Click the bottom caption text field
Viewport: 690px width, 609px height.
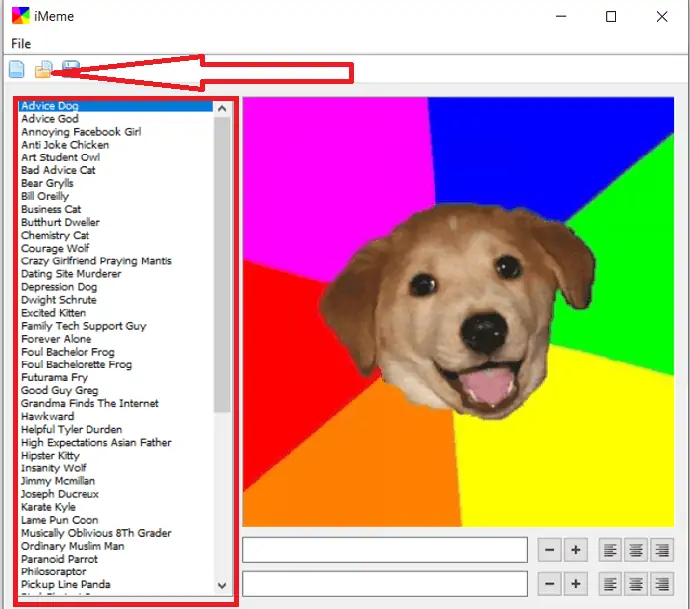click(385, 583)
